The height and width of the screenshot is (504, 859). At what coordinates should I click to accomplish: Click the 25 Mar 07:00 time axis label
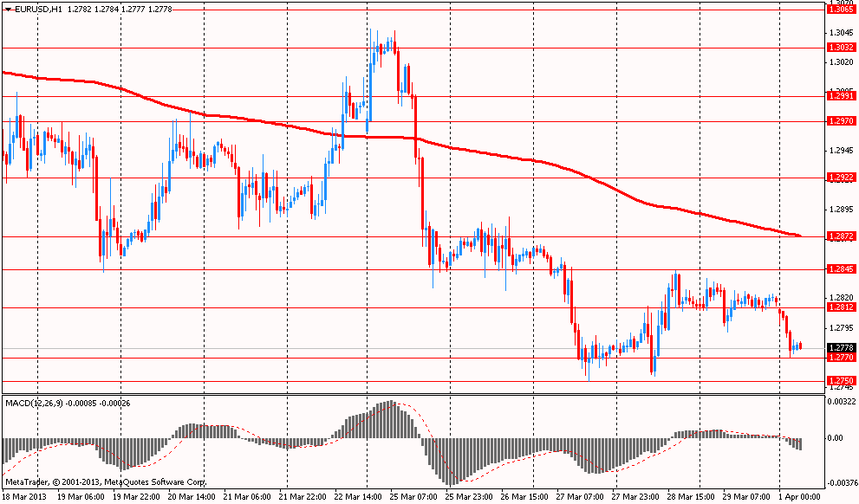click(x=413, y=497)
